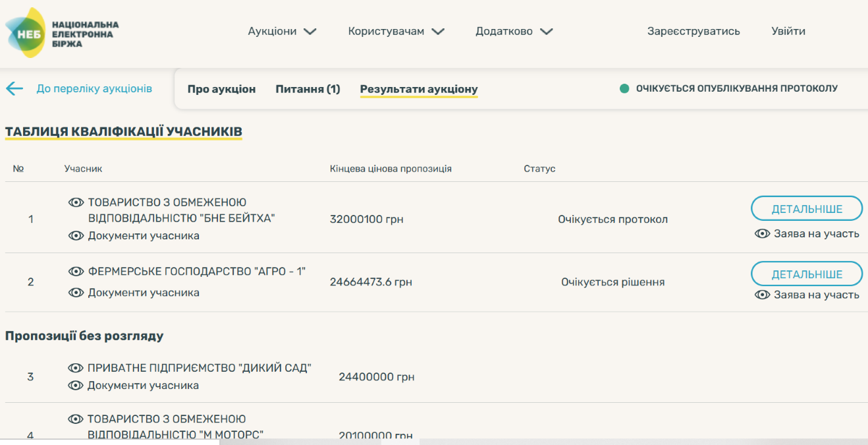Expand the Аукціони dropdown menu
Screen dimensions: 868x445
(282, 31)
